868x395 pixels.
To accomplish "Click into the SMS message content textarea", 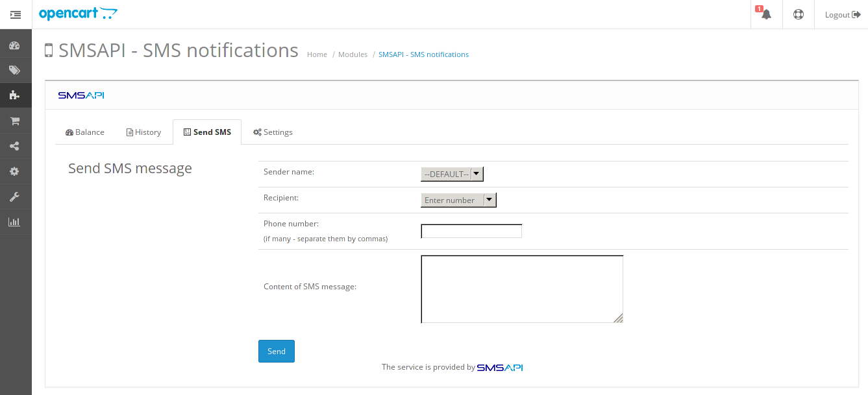I will click(x=522, y=289).
